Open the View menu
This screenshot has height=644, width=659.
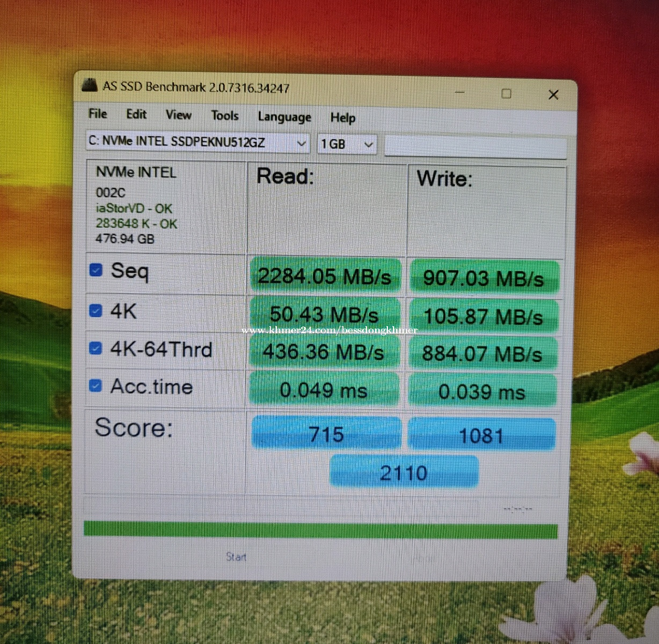point(179,115)
